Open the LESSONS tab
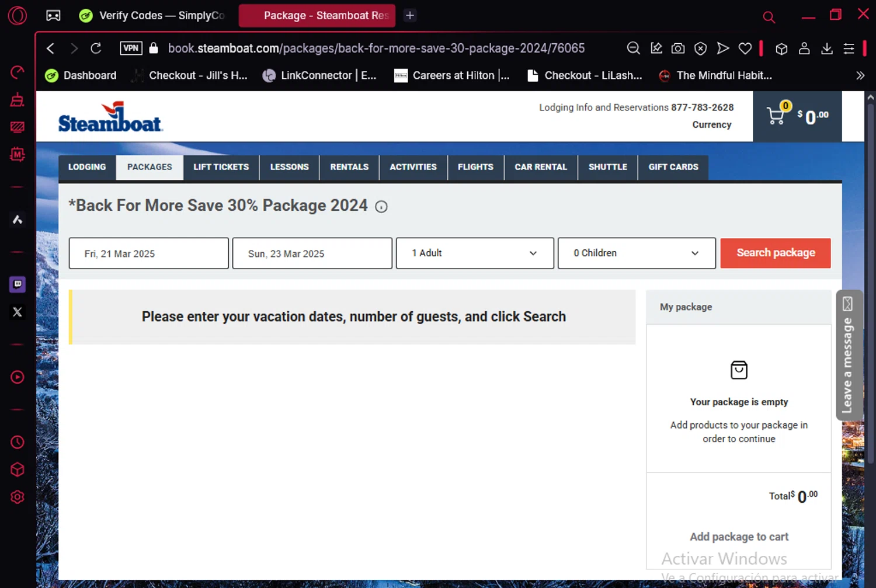 coord(289,167)
